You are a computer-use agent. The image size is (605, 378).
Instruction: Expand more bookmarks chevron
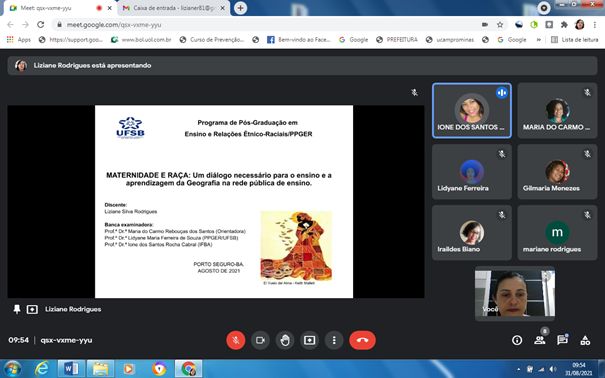(539, 40)
